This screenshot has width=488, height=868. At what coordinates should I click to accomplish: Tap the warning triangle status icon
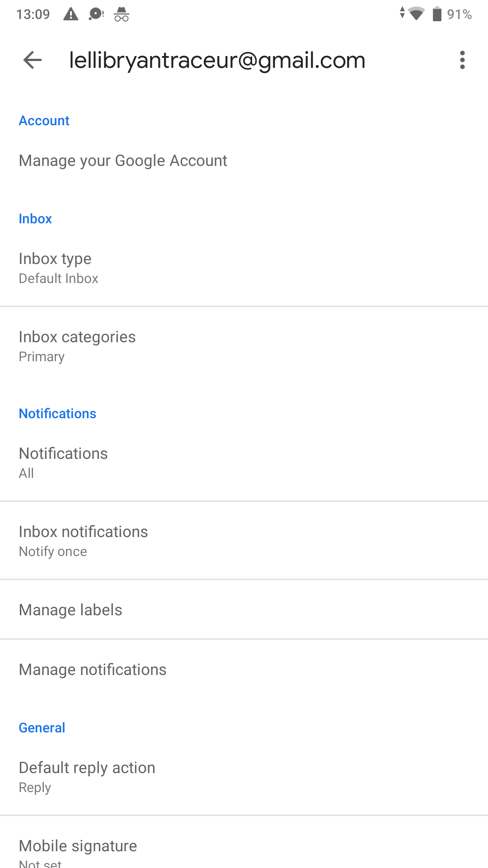pos(70,14)
